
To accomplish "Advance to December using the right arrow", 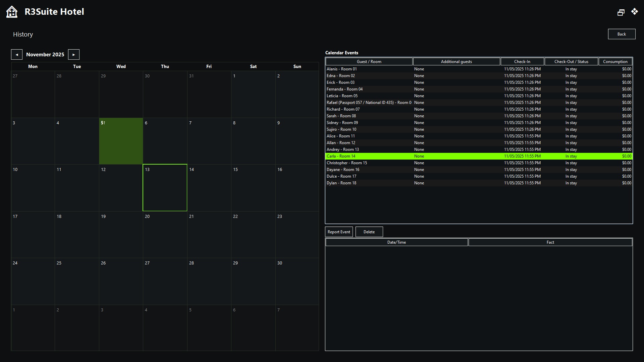I will (x=73, y=54).
